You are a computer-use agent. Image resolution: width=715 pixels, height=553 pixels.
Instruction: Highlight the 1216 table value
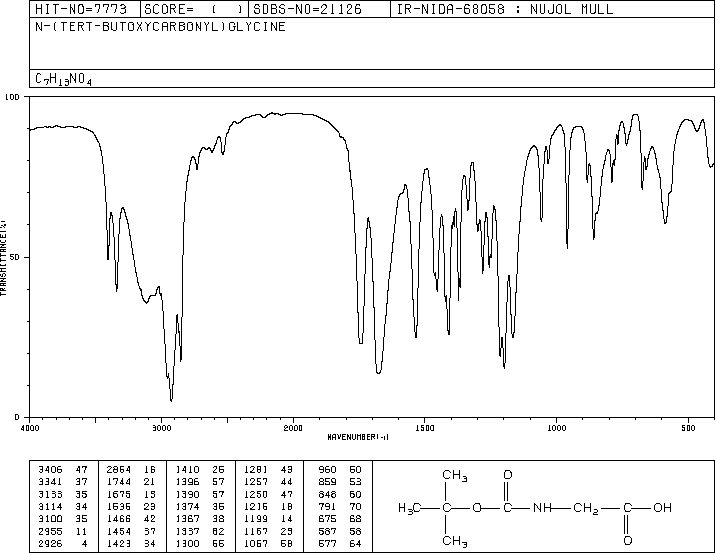(256, 506)
